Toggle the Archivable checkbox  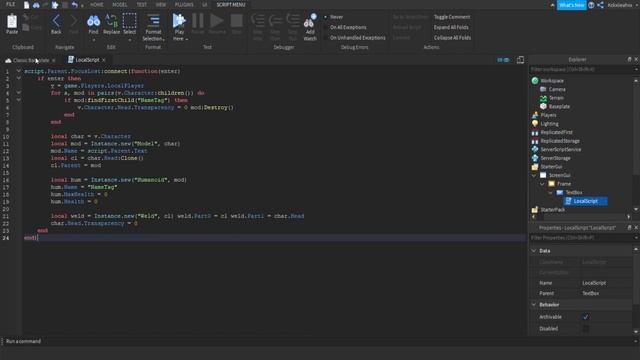click(x=586, y=317)
